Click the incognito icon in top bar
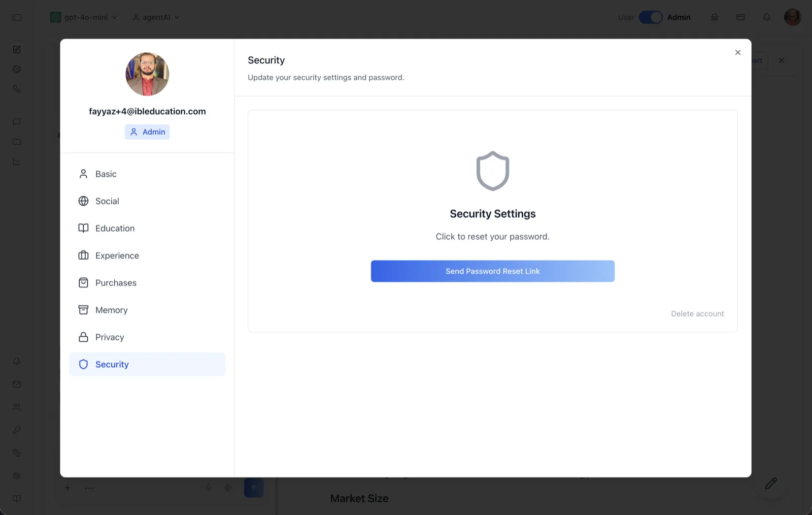Image resolution: width=812 pixels, height=515 pixels. point(714,17)
